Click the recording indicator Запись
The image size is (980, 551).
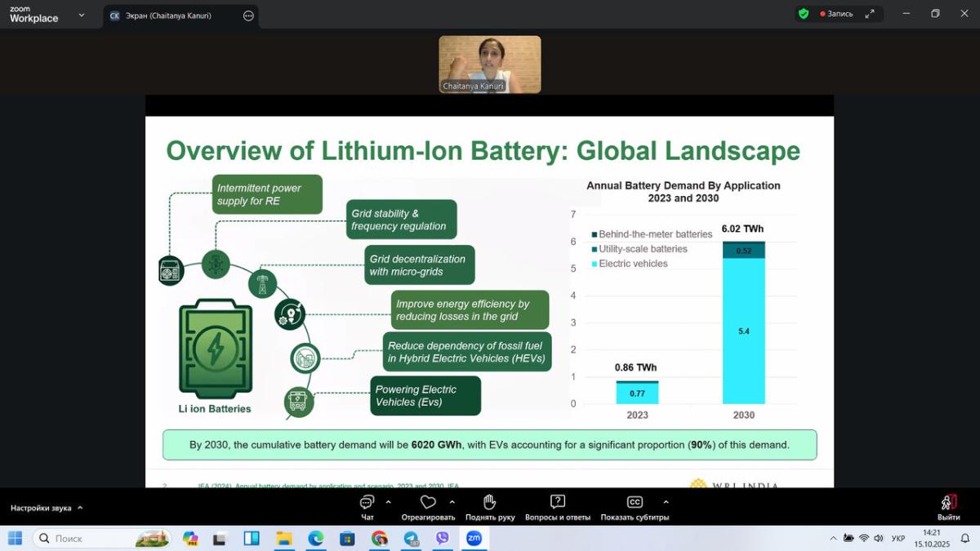[x=835, y=14]
